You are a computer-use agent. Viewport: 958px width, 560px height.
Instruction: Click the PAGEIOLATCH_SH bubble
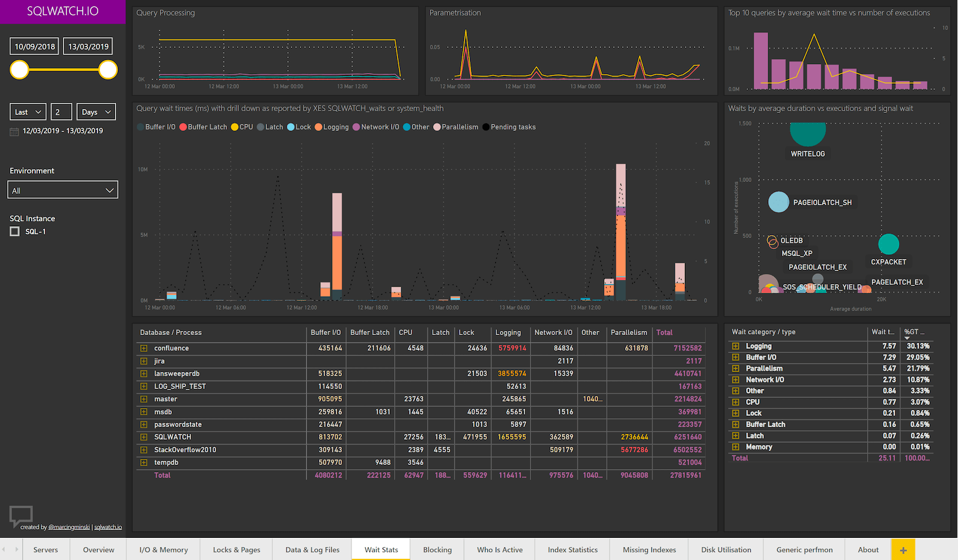[x=779, y=202]
